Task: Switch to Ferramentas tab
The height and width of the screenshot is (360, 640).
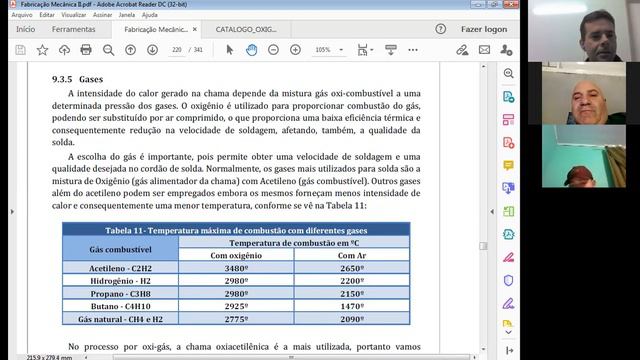Action: [73, 29]
